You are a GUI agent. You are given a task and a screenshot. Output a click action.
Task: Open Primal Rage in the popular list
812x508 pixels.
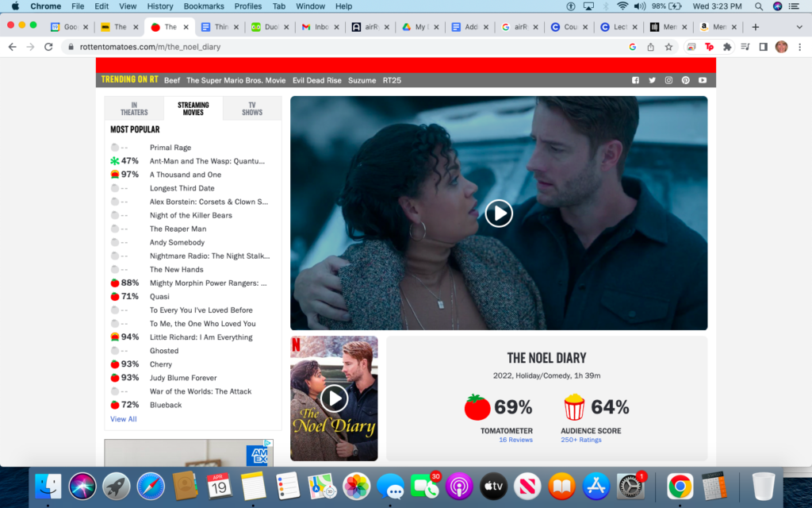click(170, 148)
